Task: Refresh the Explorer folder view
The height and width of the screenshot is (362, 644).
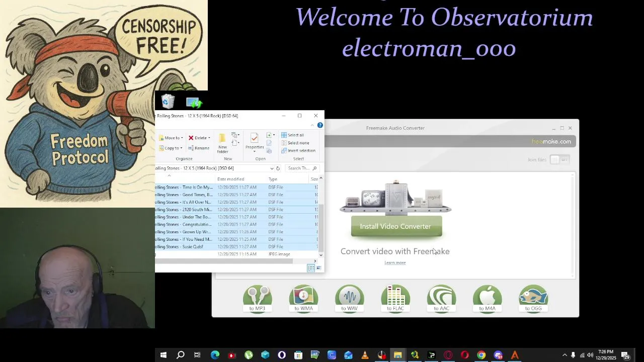Action: [x=278, y=168]
